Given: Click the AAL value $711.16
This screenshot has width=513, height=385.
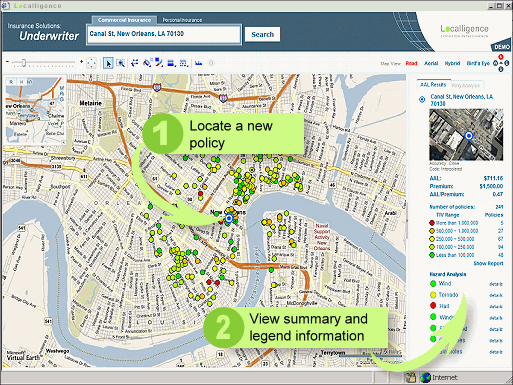Looking at the screenshot, I should tap(493, 178).
